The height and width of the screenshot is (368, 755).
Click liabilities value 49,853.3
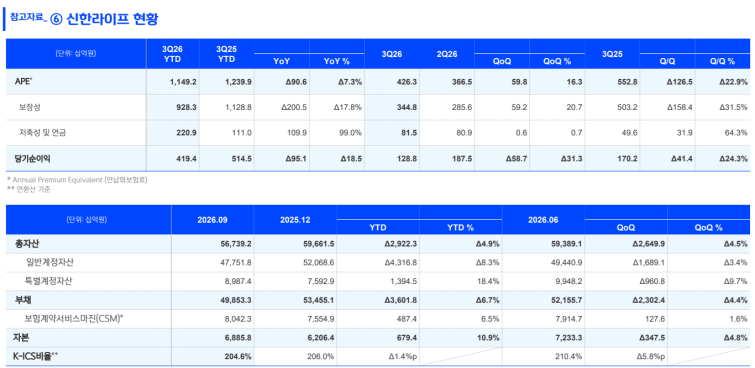[x=235, y=301]
